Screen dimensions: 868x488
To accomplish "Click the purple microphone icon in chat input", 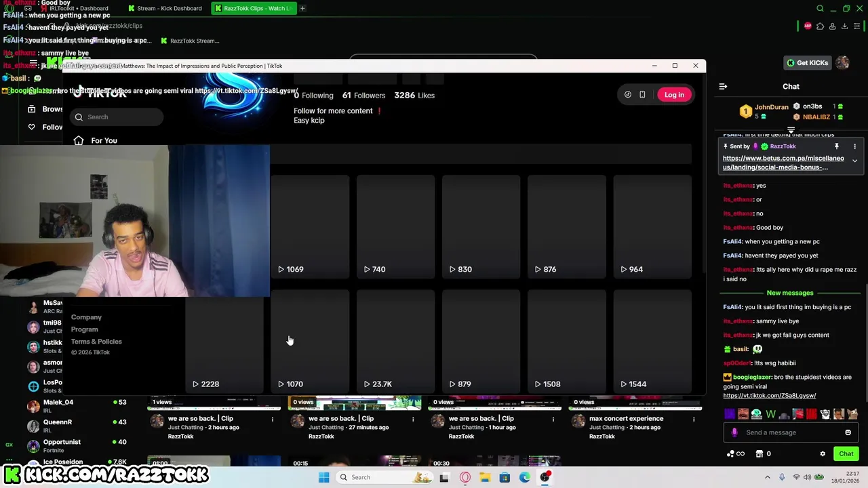I will pyautogui.click(x=734, y=432).
